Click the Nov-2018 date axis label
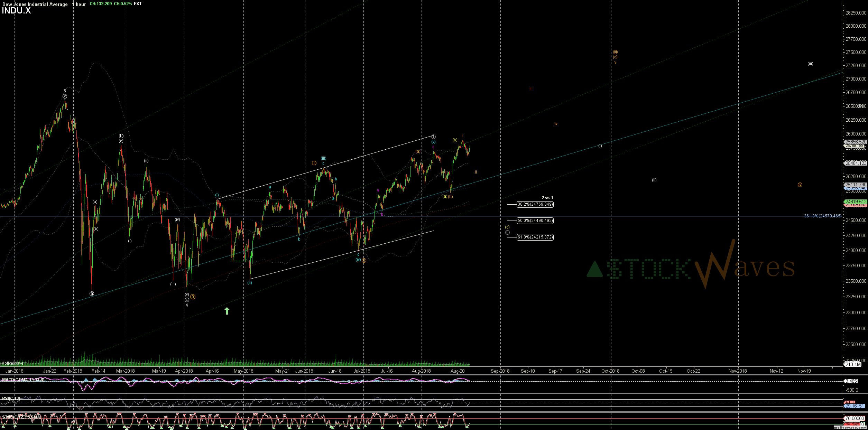Image resolution: width=868 pixels, height=430 pixels. pyautogui.click(x=738, y=371)
